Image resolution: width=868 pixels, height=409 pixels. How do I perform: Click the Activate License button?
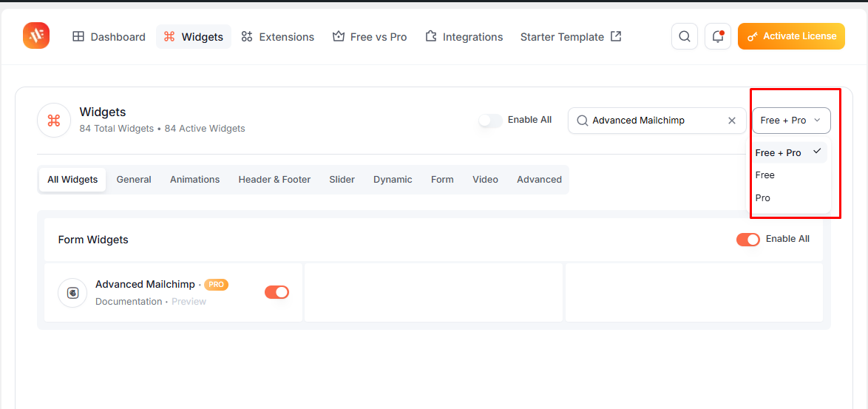[791, 36]
